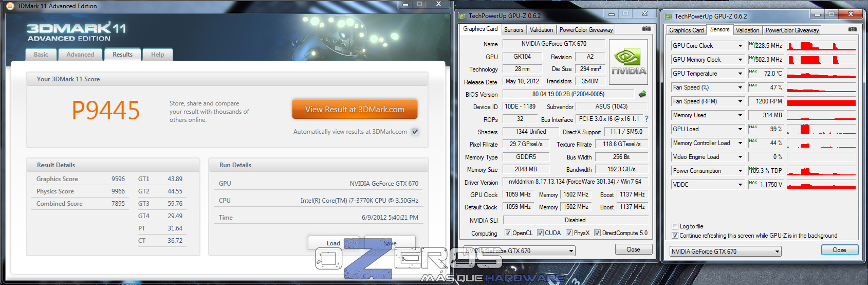Click the BIOS save chip icon
Screen dimensions: 868x285
click(x=642, y=94)
